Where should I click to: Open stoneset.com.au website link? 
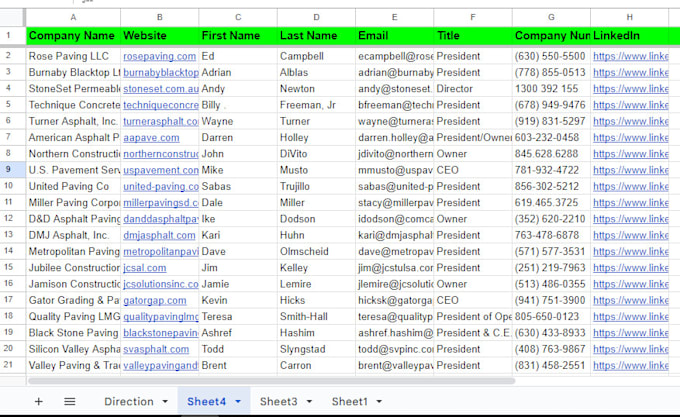point(161,89)
